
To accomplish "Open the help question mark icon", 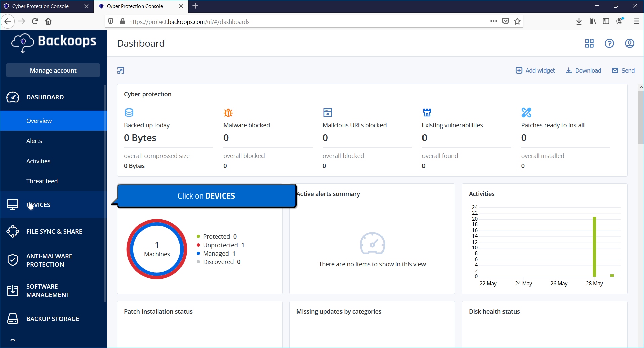I will click(609, 43).
